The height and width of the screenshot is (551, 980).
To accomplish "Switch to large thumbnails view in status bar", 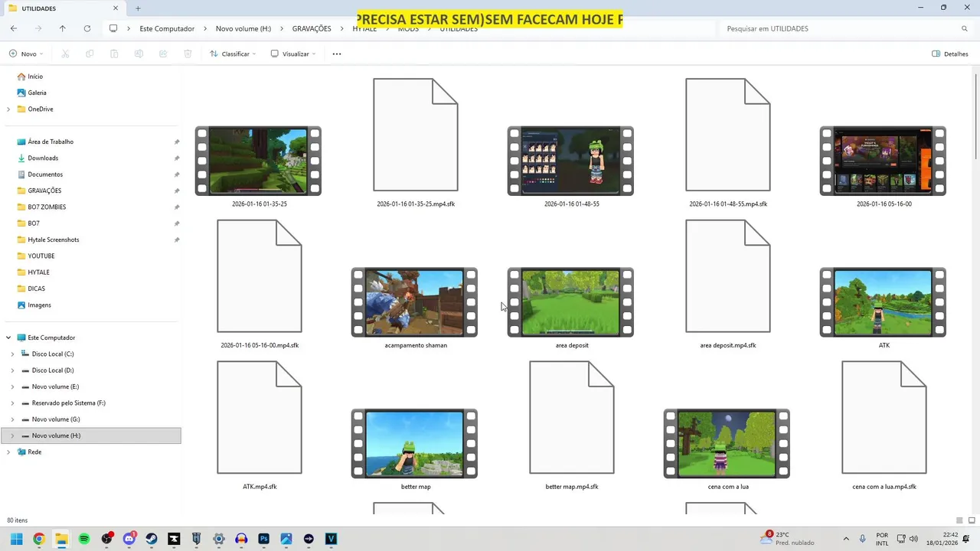I will tap(972, 520).
